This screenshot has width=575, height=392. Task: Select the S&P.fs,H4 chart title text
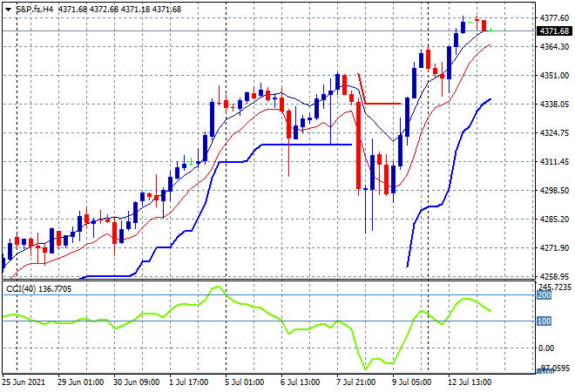(35, 10)
